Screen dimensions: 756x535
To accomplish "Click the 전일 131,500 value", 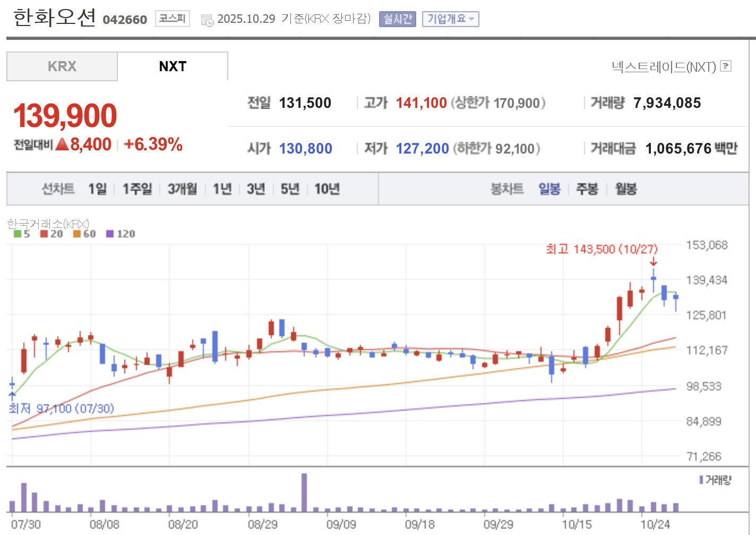I will (x=305, y=103).
